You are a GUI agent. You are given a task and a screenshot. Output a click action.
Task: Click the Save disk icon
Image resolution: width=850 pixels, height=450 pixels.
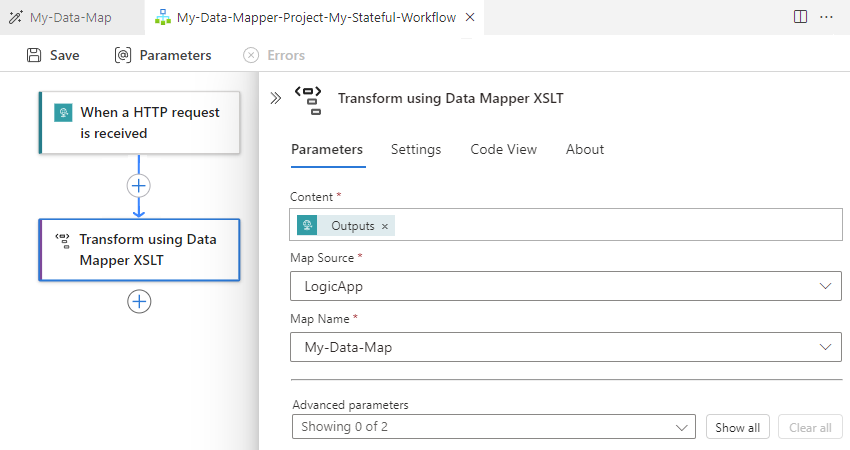tap(34, 56)
